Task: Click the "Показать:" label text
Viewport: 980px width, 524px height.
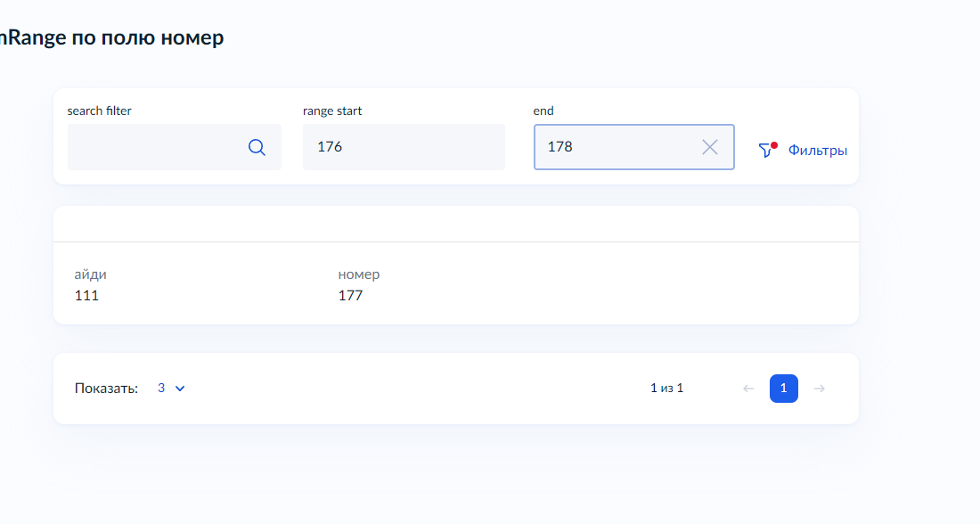Action: click(106, 389)
